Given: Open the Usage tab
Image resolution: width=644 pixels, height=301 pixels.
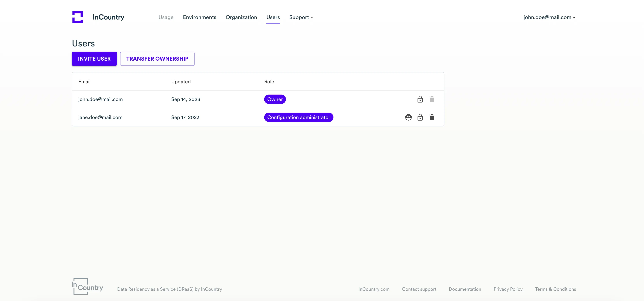Looking at the screenshot, I should coord(166,17).
